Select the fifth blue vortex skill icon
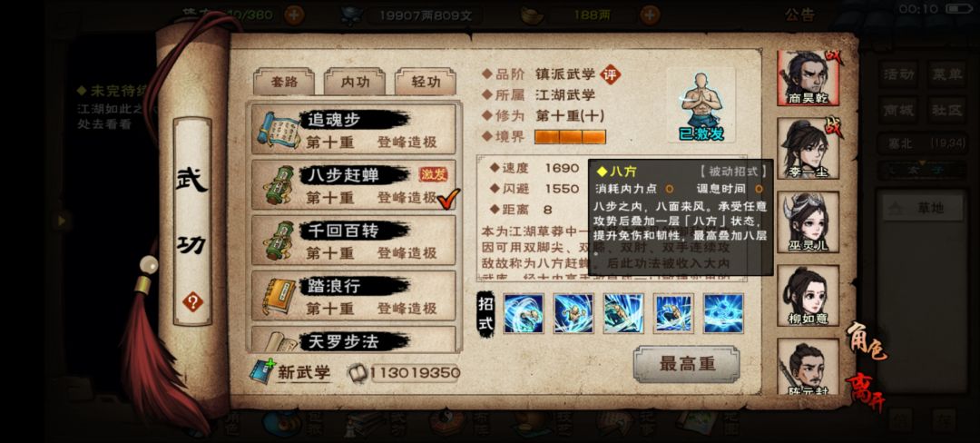 [723, 313]
